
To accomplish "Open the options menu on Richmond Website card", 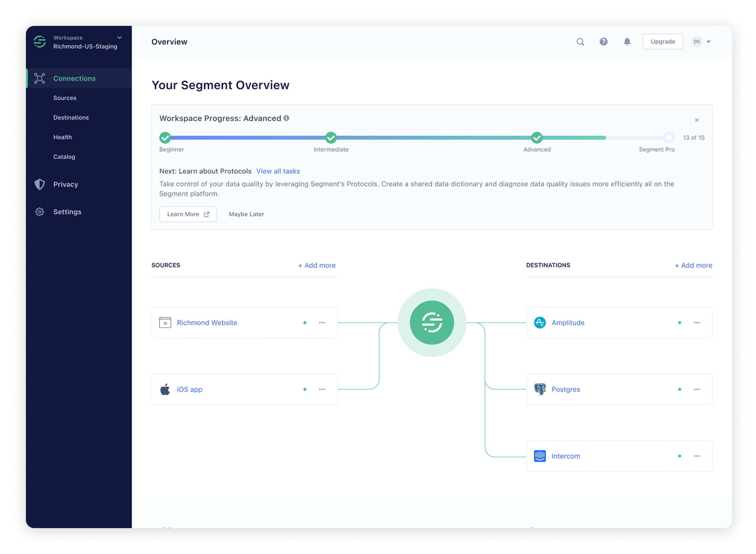I will pos(322,323).
